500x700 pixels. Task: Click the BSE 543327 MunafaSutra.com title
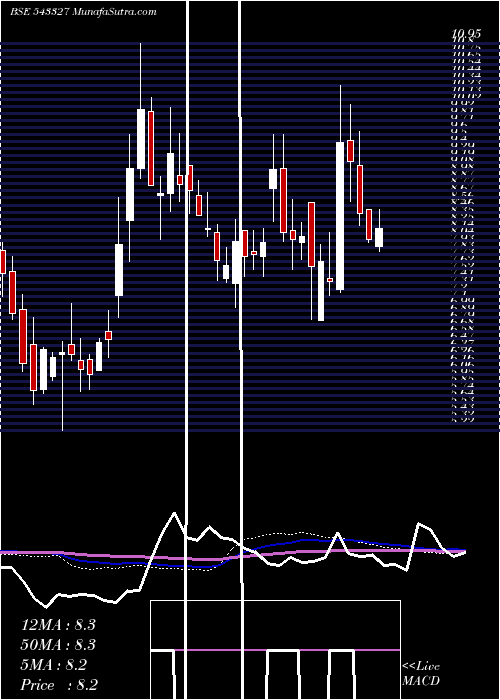coord(83,12)
